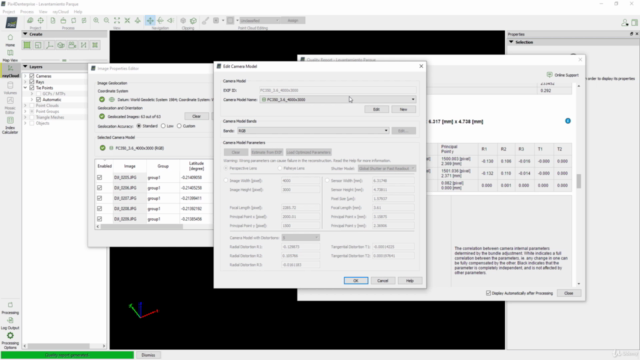Viewport: 640px width, 360px height.
Task: Open the Map View sidebar icon
Action: click(x=10, y=56)
